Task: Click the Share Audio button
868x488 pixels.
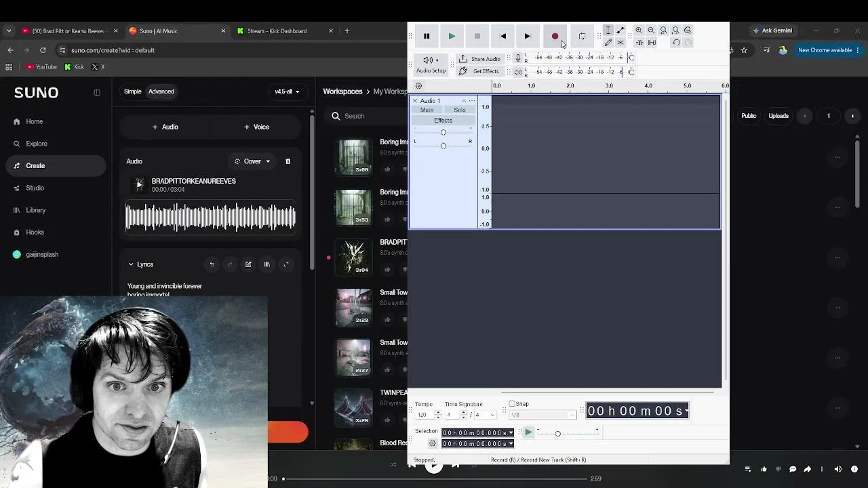Action: coord(479,59)
